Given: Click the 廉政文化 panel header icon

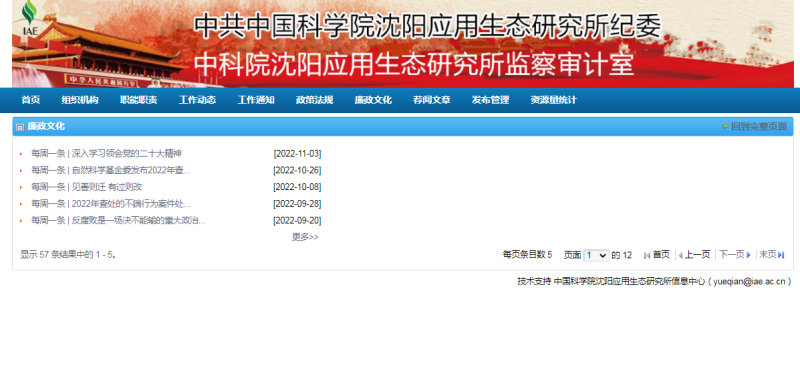Looking at the screenshot, I should tap(20, 127).
